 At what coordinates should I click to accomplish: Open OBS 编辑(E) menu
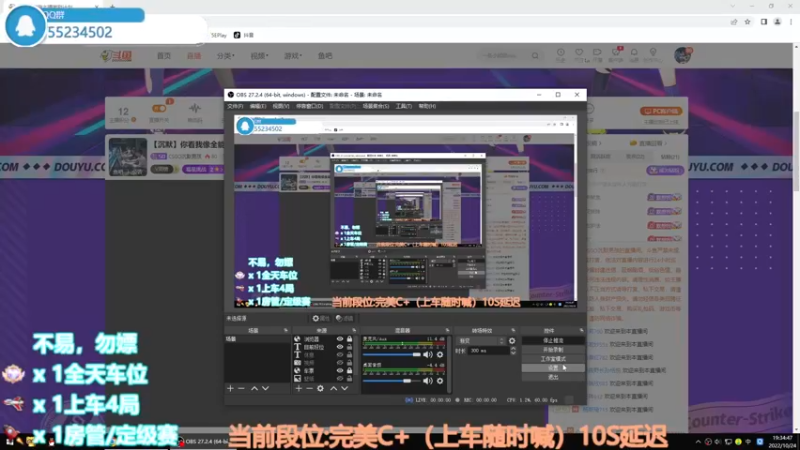pyautogui.click(x=258, y=106)
